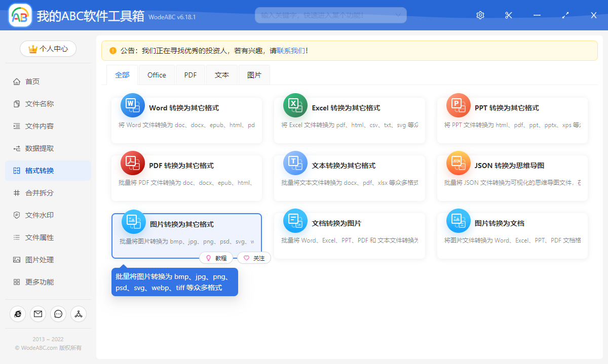Click the scissors screenshot icon in title bar

coord(508,15)
